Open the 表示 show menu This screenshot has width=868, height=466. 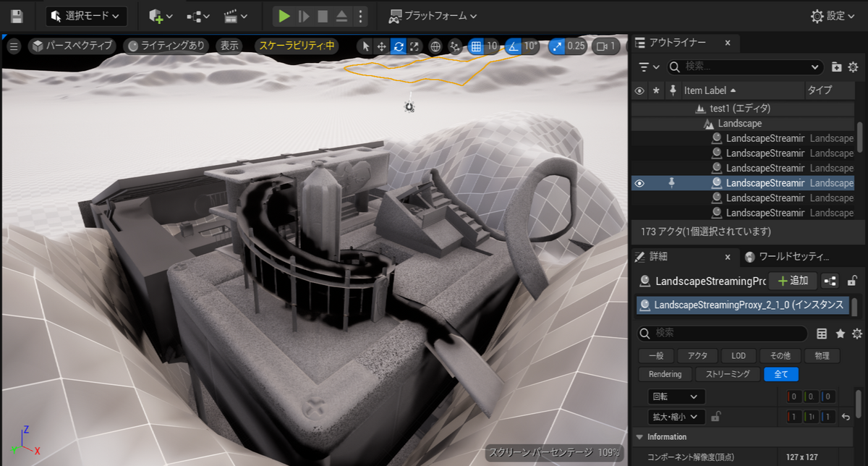point(230,46)
